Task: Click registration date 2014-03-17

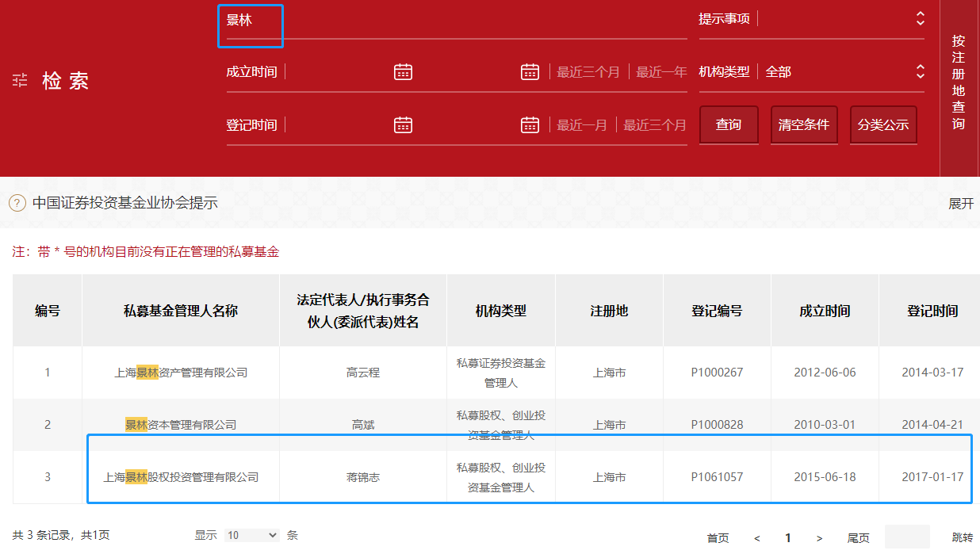Action: (932, 372)
